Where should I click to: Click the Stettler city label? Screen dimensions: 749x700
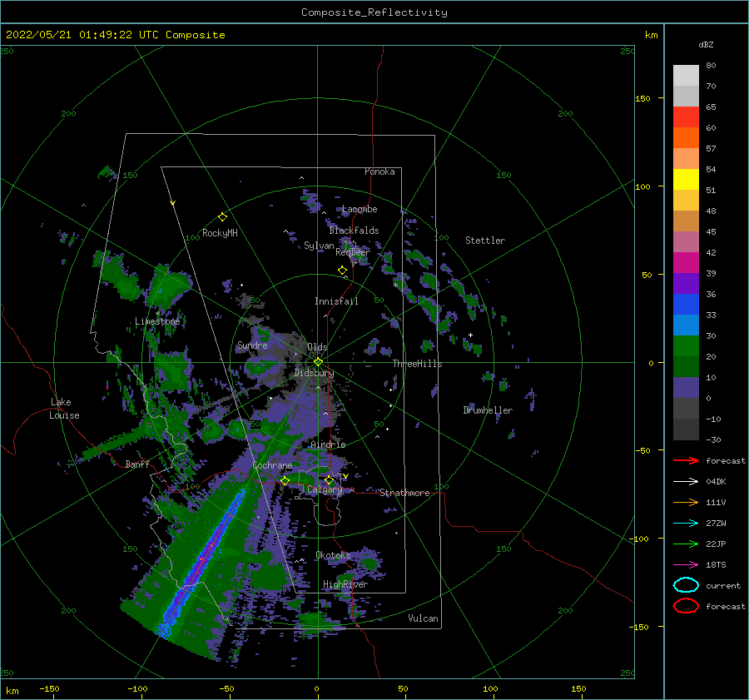(485, 241)
